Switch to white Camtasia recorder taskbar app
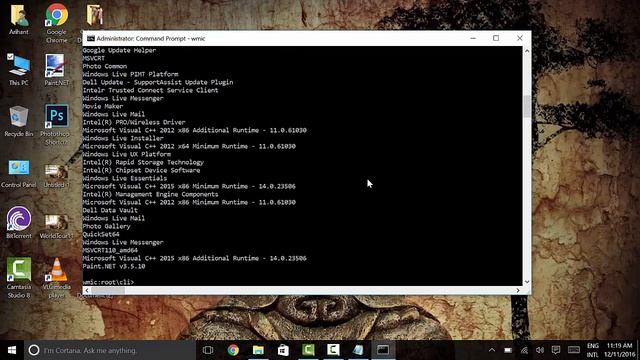 click(x=333, y=350)
